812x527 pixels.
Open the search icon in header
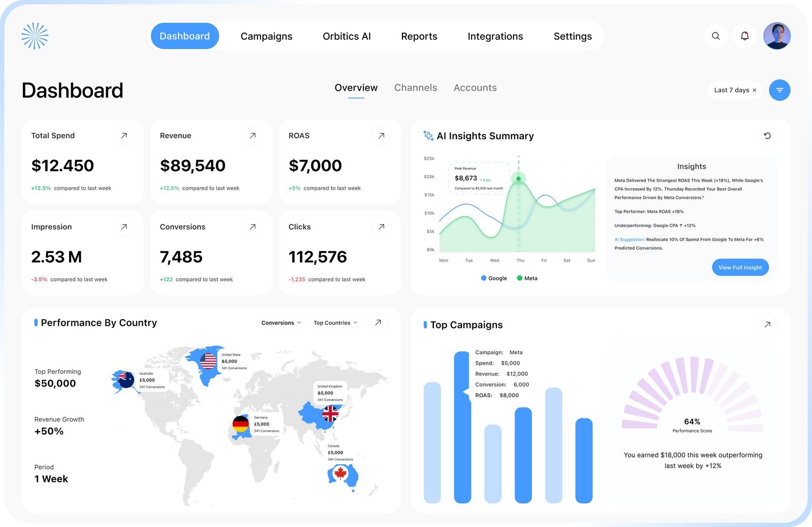pos(716,36)
